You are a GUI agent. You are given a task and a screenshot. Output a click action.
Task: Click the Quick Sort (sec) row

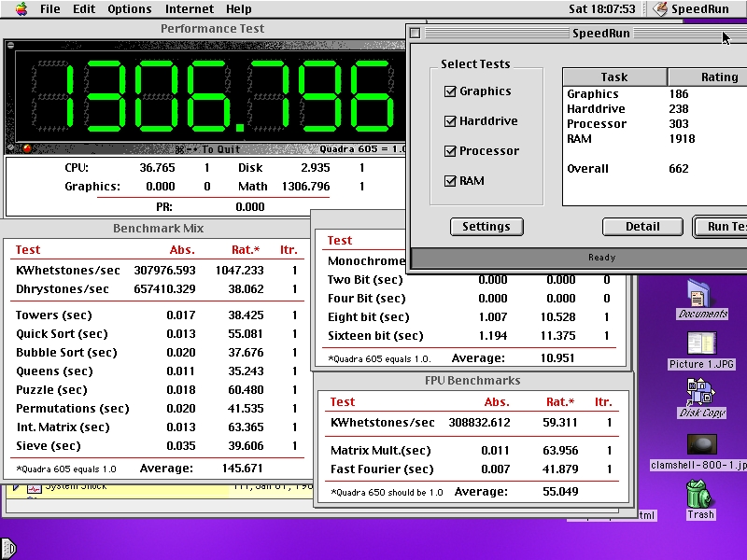pos(157,334)
